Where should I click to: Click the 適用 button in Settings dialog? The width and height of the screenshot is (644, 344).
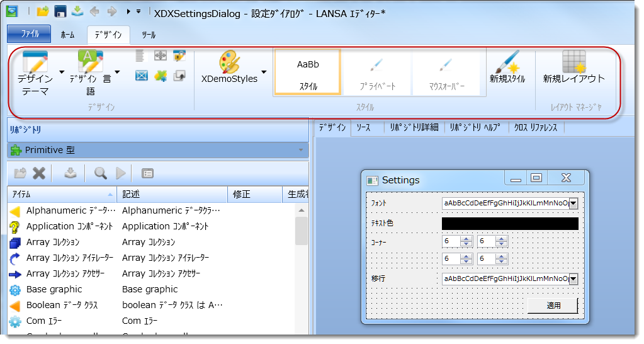(x=553, y=306)
